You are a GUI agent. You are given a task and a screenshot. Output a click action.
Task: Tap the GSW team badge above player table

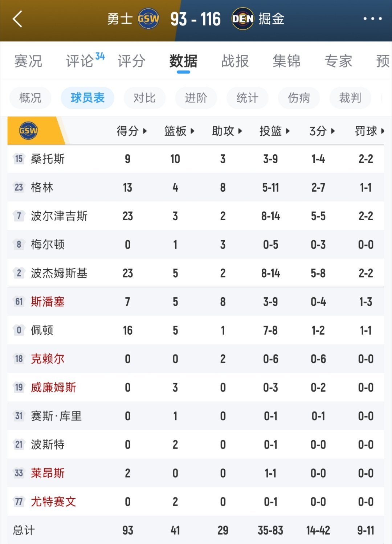pos(28,131)
